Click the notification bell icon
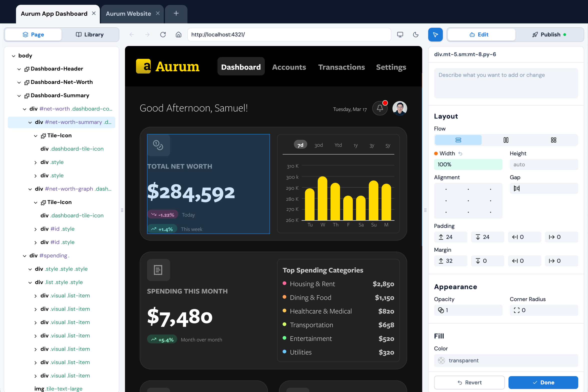The image size is (588, 392). point(380,108)
